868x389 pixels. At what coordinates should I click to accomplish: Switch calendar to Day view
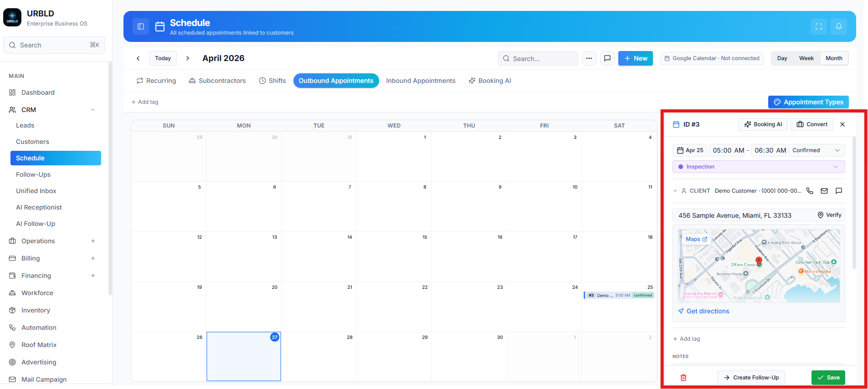782,58
